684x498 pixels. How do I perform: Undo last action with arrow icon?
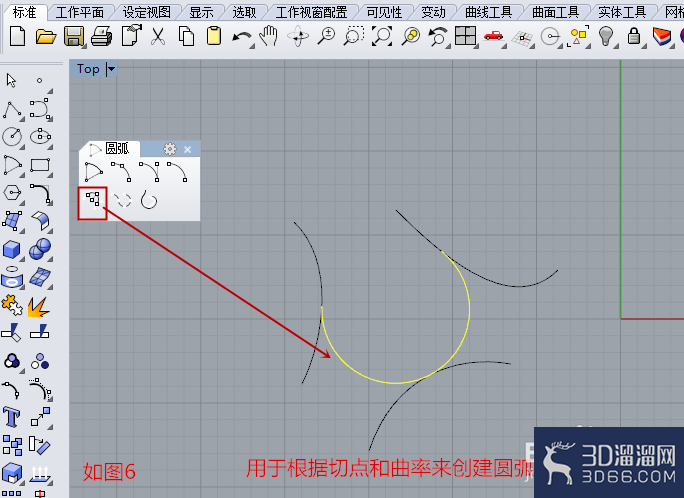[x=242, y=38]
